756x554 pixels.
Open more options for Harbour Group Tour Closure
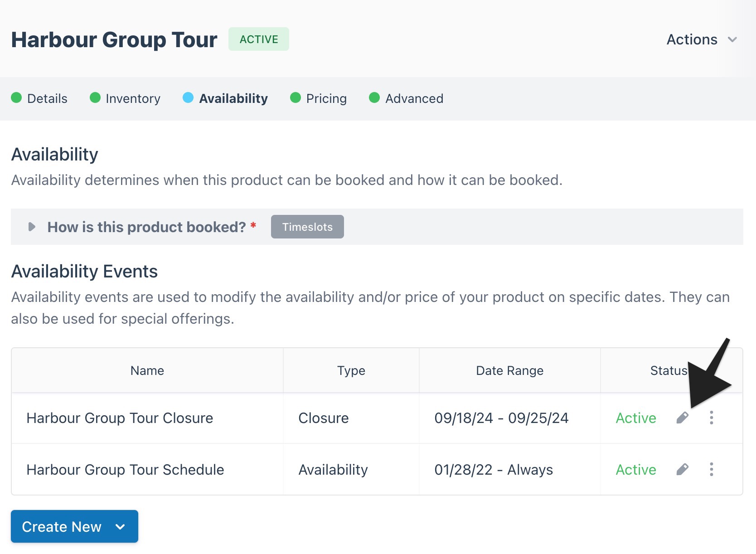[712, 418]
